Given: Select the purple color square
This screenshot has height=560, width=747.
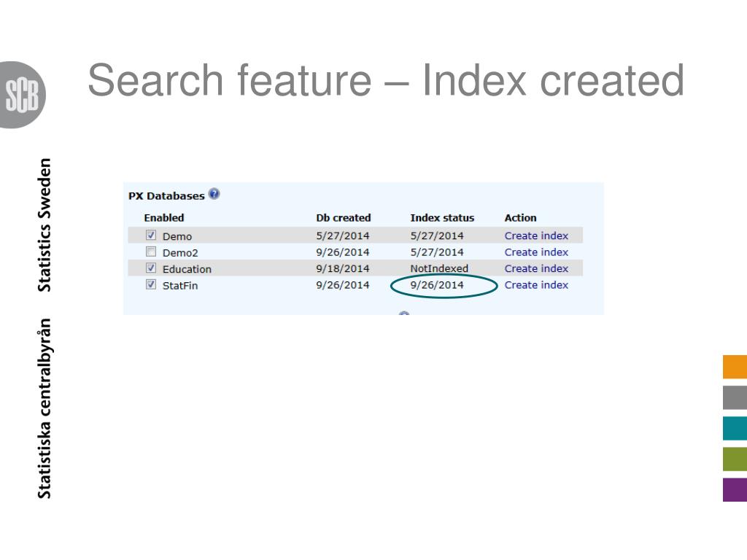Looking at the screenshot, I should [735, 489].
